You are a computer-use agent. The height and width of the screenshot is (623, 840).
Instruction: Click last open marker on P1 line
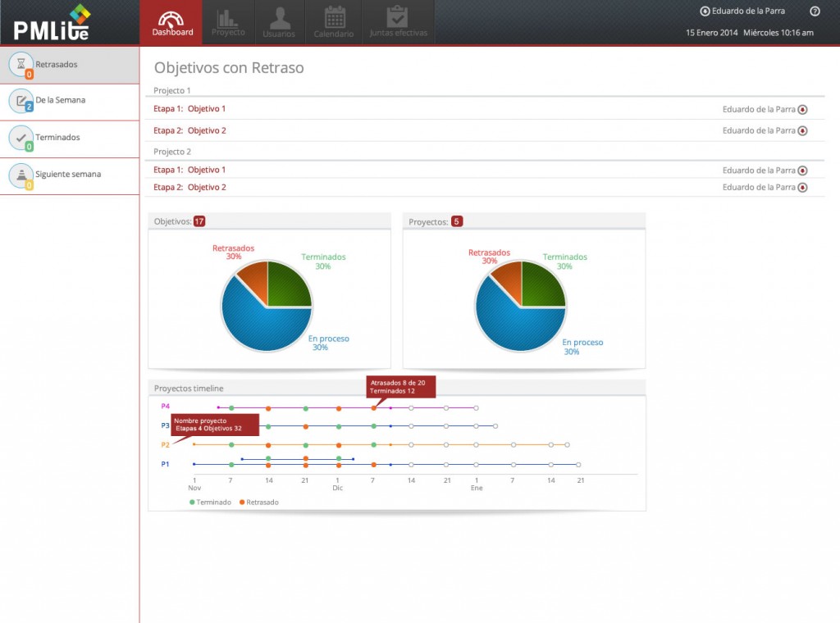coord(578,465)
